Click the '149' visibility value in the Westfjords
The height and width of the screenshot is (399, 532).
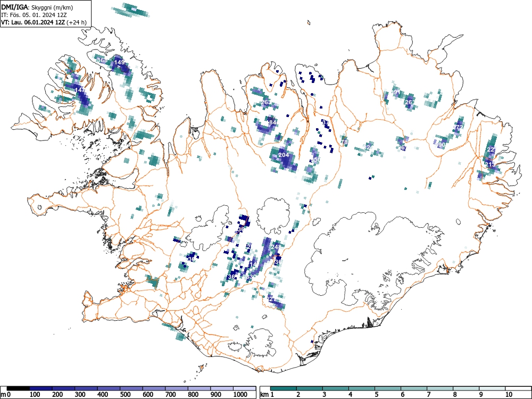tap(119, 62)
